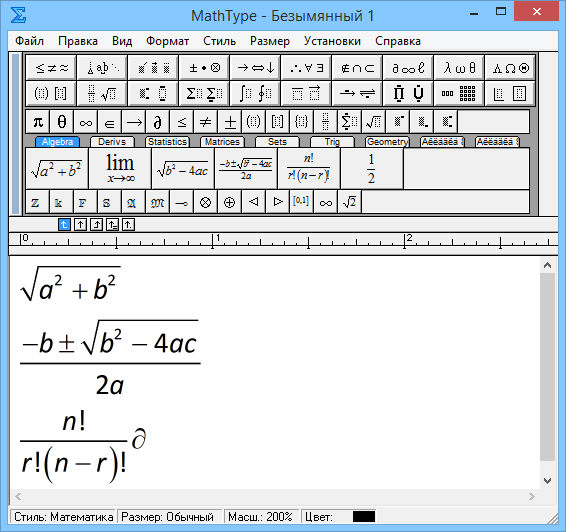Insert the plus-minus symbol
The width and height of the screenshot is (566, 532).
[x=230, y=122]
